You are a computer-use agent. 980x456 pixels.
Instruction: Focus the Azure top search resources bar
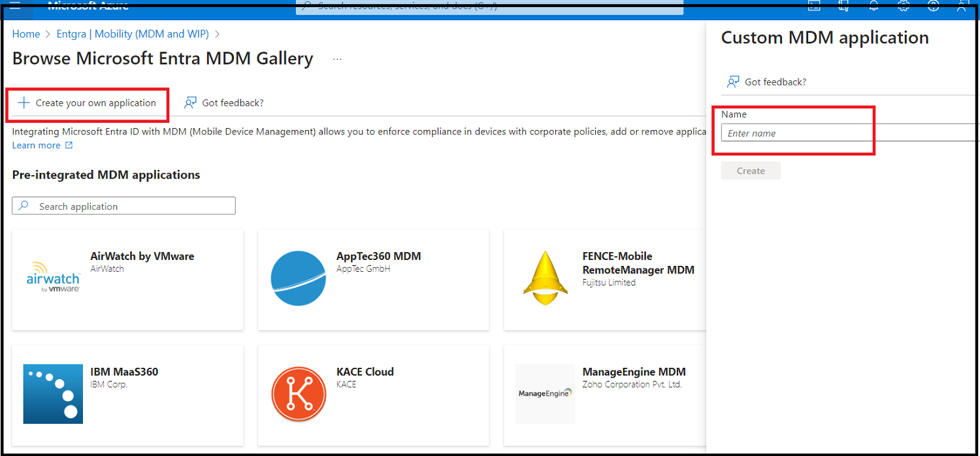point(489,7)
